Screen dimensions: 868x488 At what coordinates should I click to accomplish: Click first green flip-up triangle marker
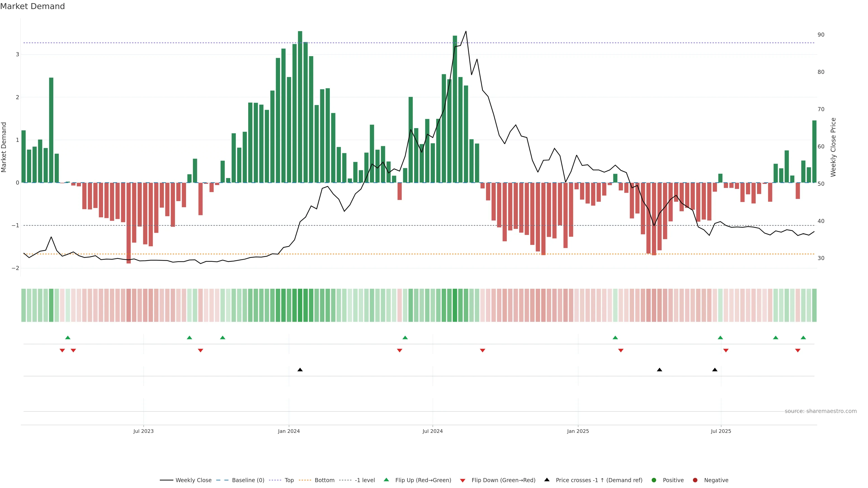click(x=68, y=338)
